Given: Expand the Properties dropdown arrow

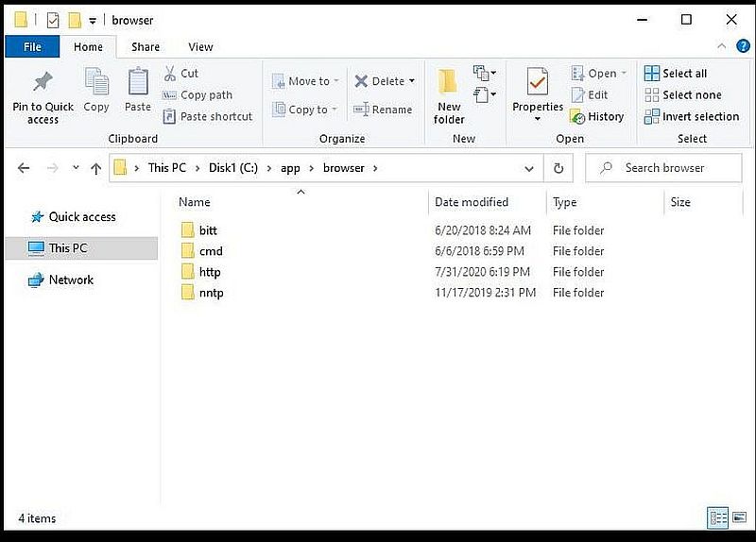Looking at the screenshot, I should pos(537,119).
